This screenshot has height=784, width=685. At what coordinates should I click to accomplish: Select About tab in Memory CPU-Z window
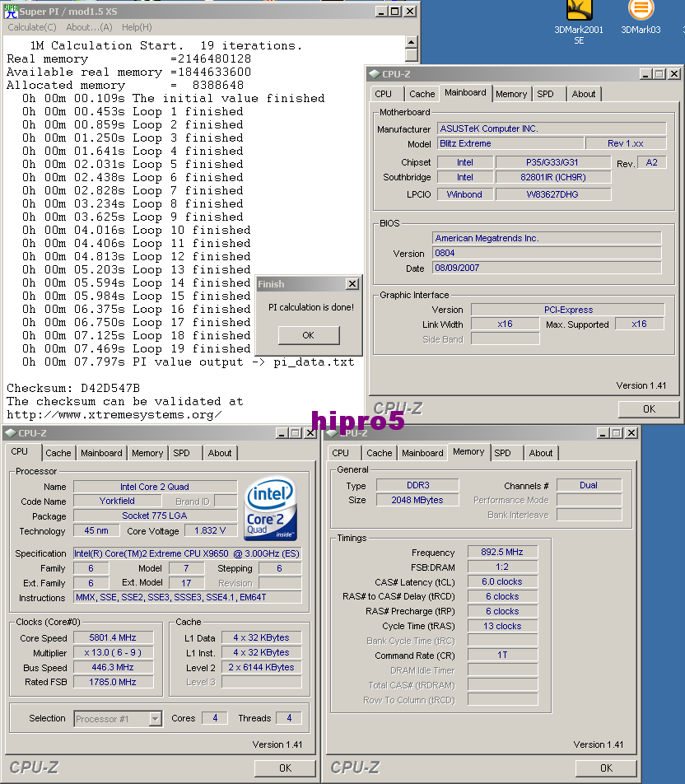(x=540, y=453)
